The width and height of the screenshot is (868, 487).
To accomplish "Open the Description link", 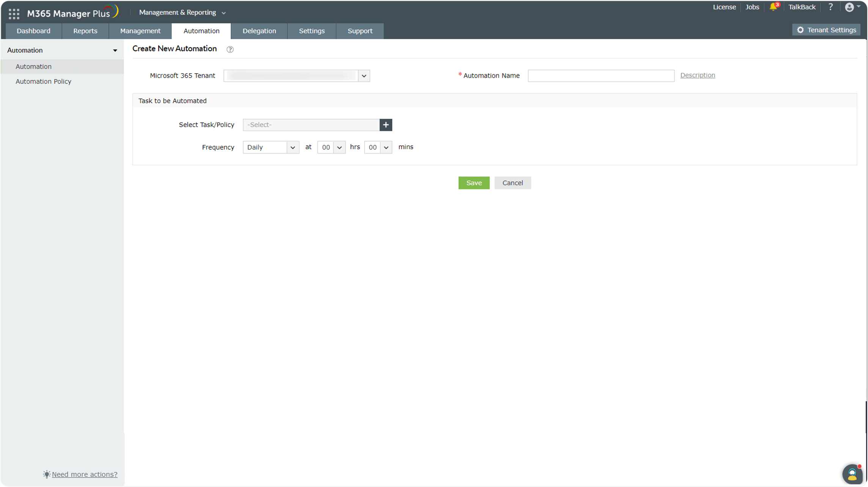I will point(697,75).
